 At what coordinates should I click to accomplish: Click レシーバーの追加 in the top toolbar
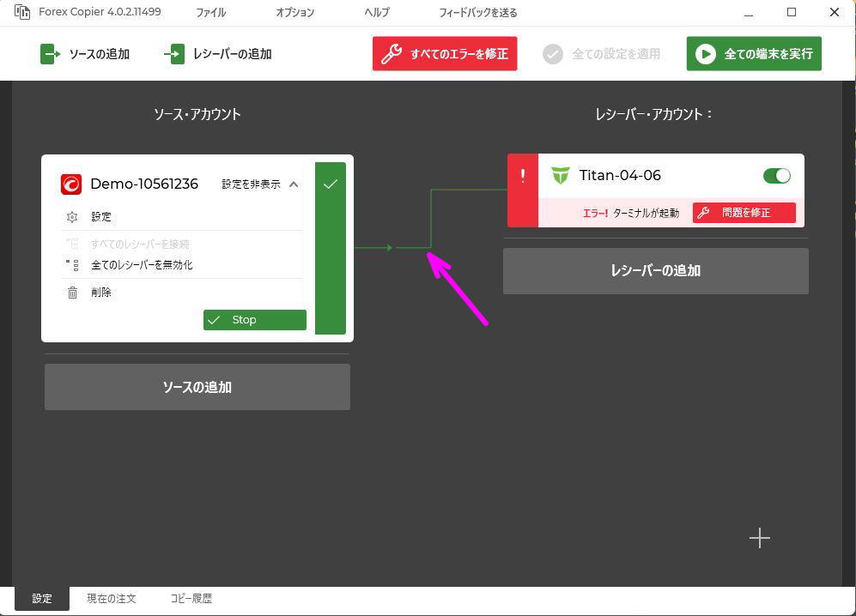[x=218, y=54]
